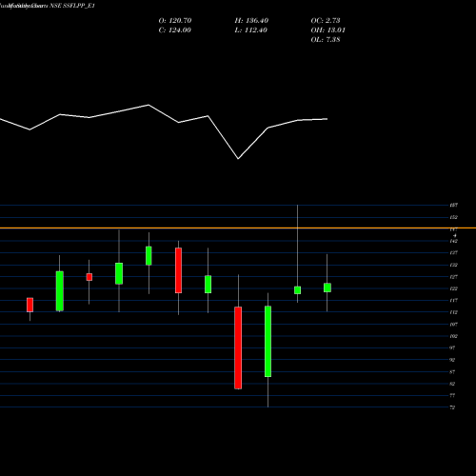Click the lowest dip of the white line chart
The image size is (476, 476).
(x=238, y=158)
